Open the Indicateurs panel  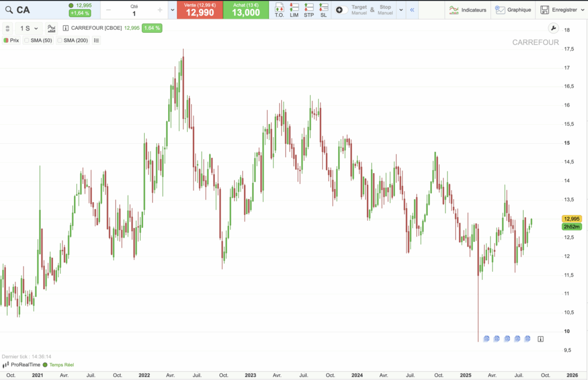[467, 10]
